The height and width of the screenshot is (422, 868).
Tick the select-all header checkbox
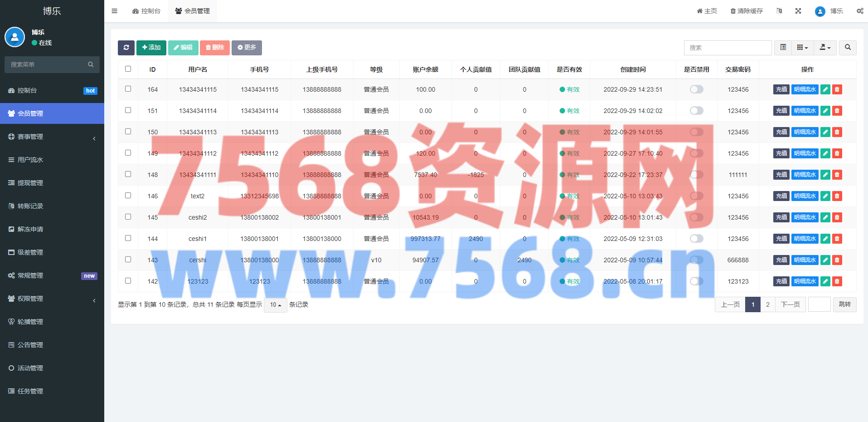tap(128, 69)
